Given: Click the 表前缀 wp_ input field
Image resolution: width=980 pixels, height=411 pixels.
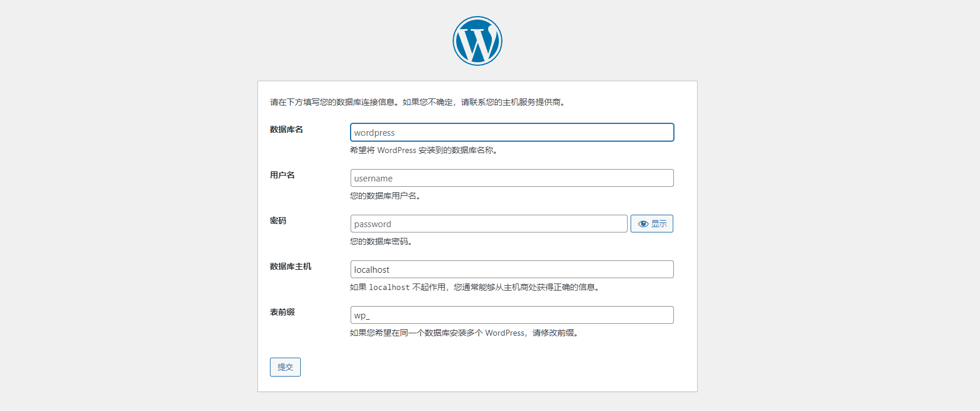Looking at the screenshot, I should [512, 315].
